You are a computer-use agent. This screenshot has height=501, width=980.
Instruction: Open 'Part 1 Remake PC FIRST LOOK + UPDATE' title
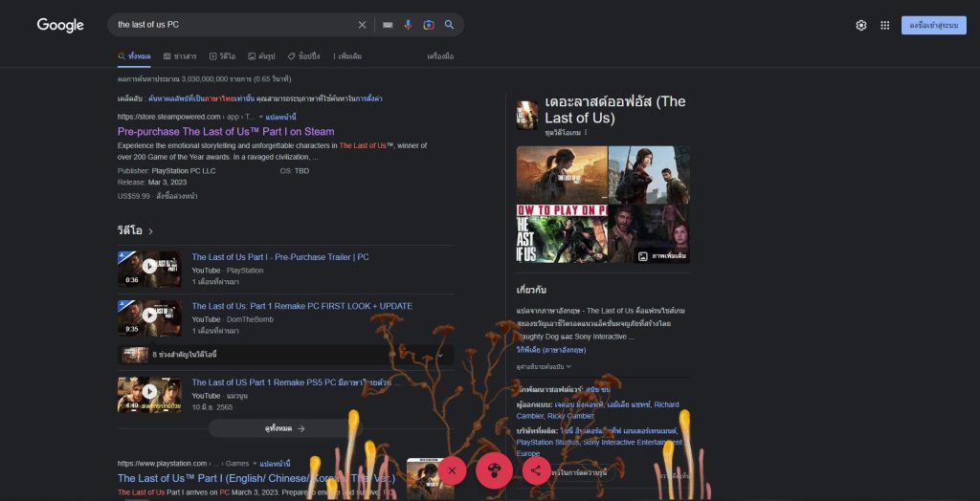(x=301, y=306)
